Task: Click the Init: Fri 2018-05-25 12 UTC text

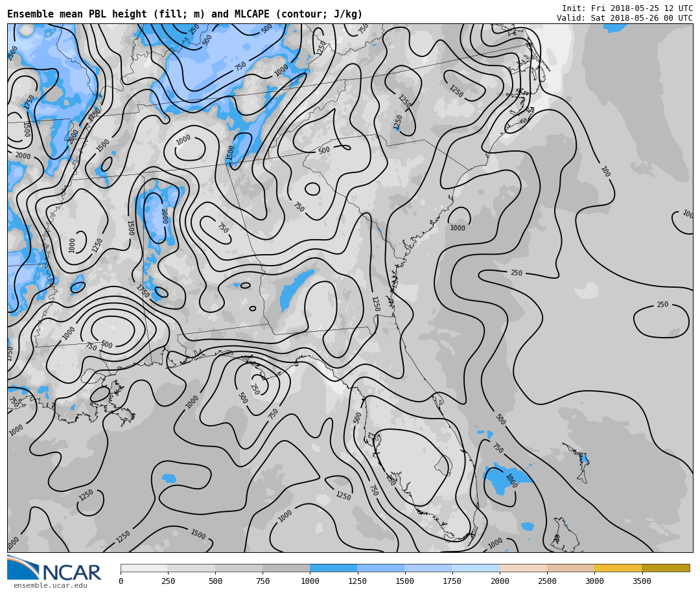Action: (627, 8)
